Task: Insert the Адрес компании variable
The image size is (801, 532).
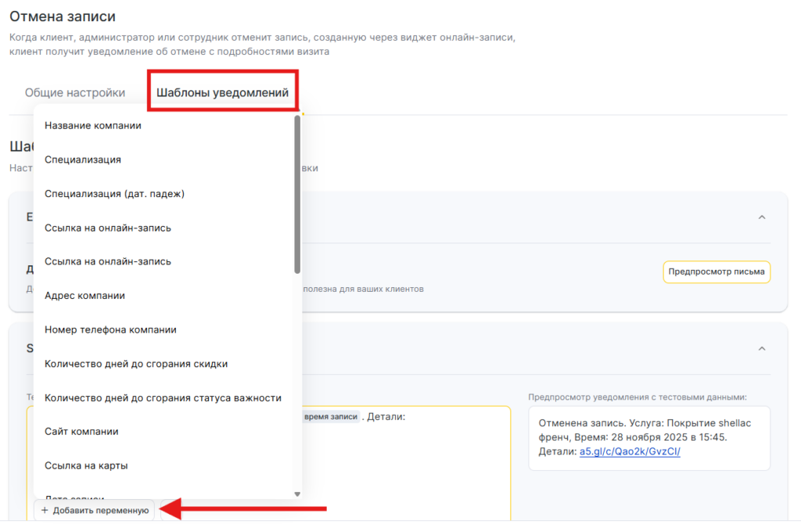Action: coord(84,296)
